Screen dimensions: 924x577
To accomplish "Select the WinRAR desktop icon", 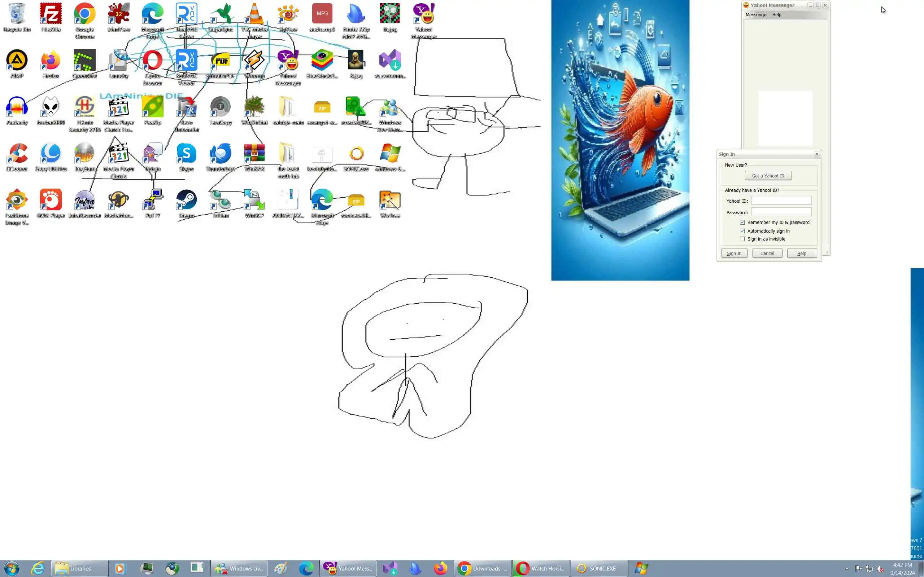I will (254, 154).
